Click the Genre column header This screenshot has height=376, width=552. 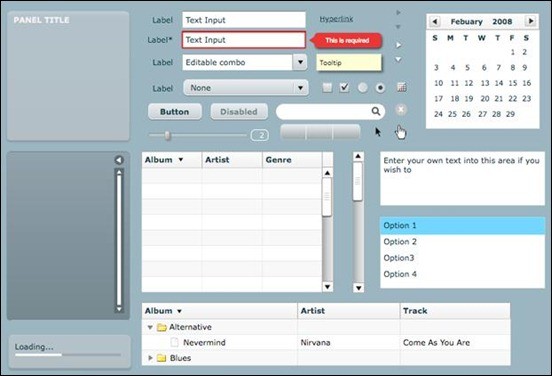tap(292, 160)
